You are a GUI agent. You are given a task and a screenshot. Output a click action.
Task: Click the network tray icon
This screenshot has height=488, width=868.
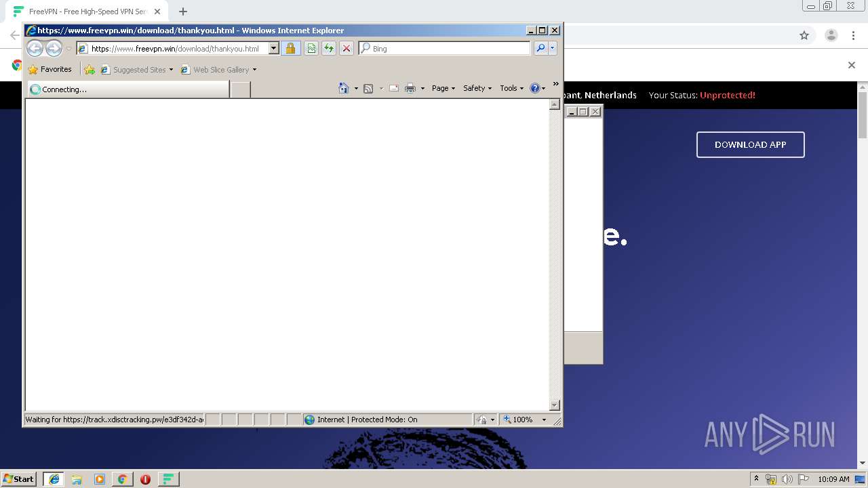770,479
